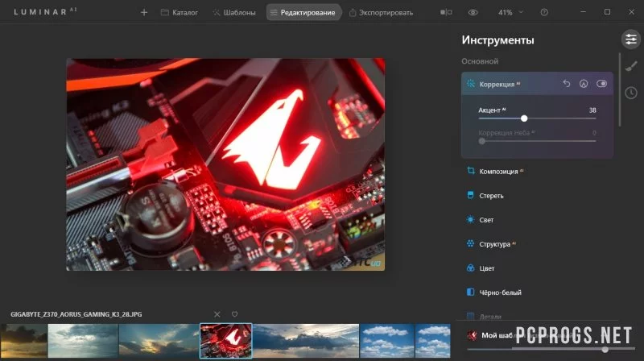The width and height of the screenshot is (644, 361).
Task: Open the Каталог tab
Action: pos(179,13)
